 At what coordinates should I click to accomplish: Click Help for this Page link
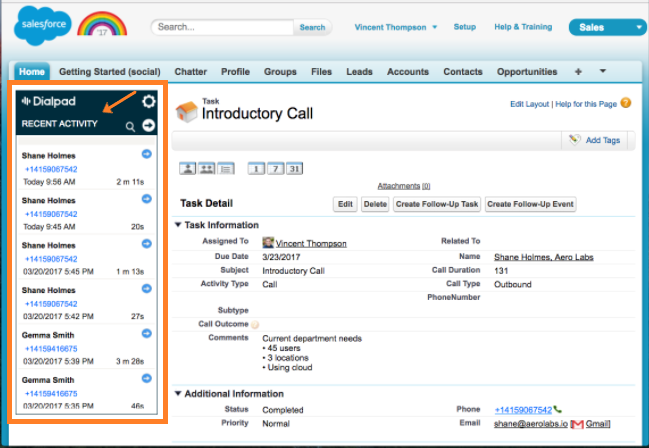click(586, 104)
